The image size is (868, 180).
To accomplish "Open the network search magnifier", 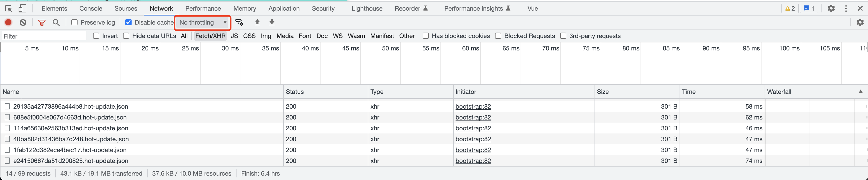I will [x=56, y=22].
